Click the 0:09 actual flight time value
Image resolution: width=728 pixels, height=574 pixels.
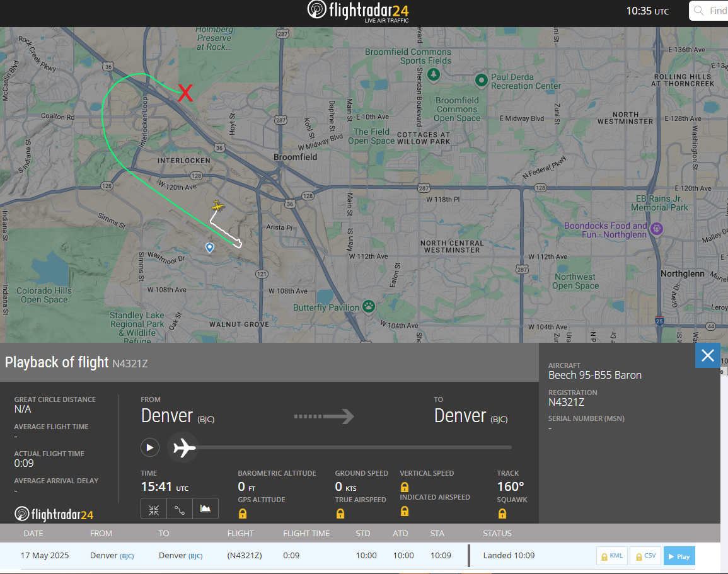click(24, 463)
